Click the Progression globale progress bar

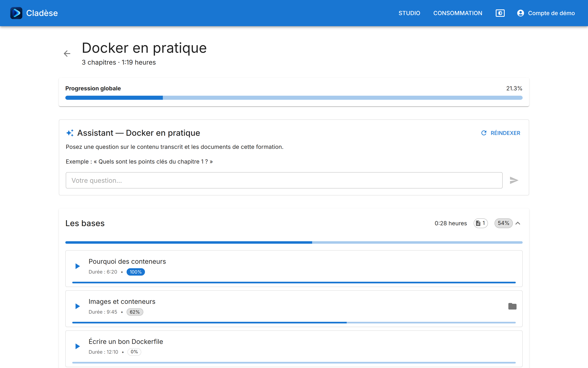click(x=294, y=98)
